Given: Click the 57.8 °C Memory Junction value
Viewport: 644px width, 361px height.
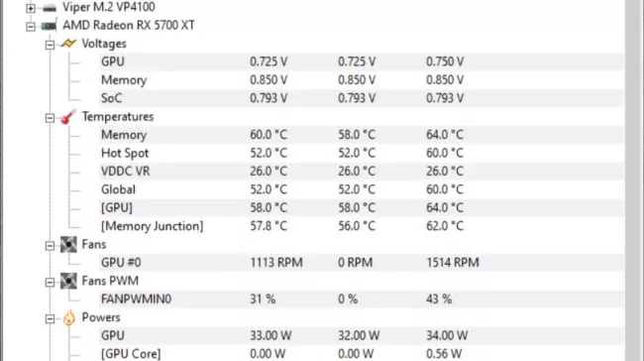Looking at the screenshot, I should pyautogui.click(x=268, y=226).
